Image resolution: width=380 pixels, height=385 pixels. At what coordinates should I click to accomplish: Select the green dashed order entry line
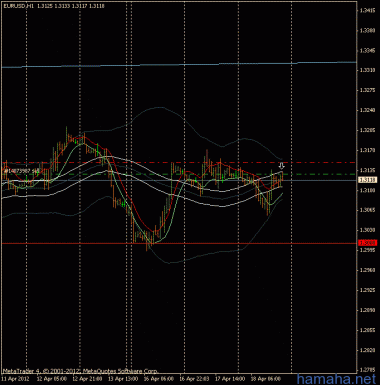tap(179, 174)
